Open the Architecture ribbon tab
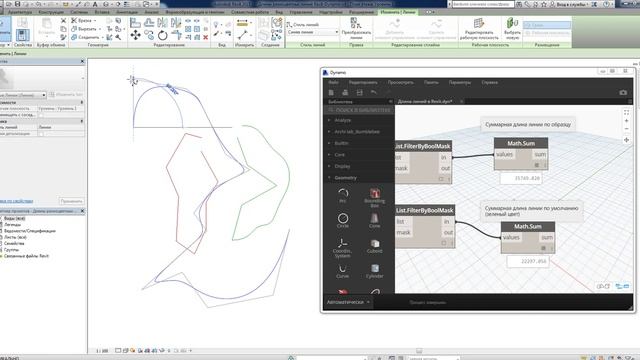This screenshot has height=360, width=640. click(x=20, y=12)
